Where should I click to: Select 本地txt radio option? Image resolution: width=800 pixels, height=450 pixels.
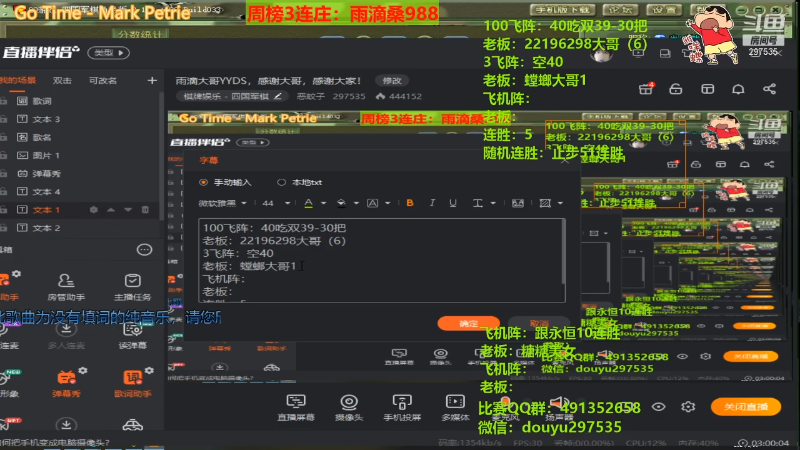tap(281, 182)
